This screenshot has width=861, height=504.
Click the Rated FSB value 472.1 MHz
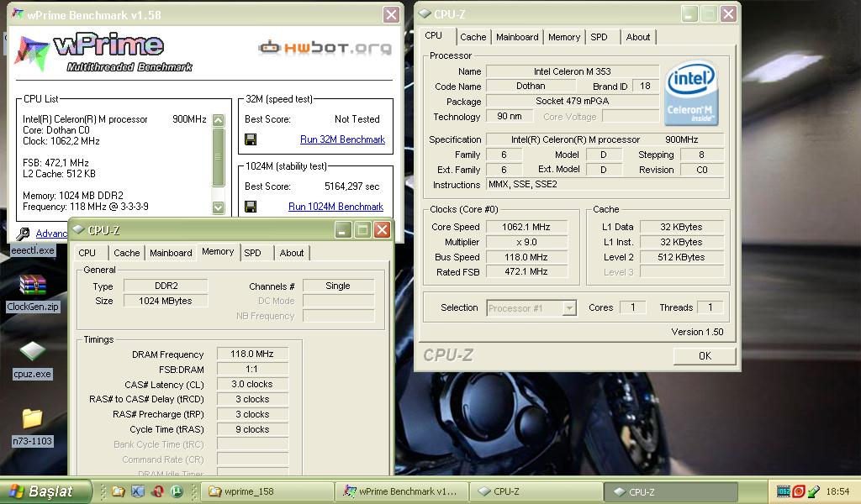click(x=526, y=271)
